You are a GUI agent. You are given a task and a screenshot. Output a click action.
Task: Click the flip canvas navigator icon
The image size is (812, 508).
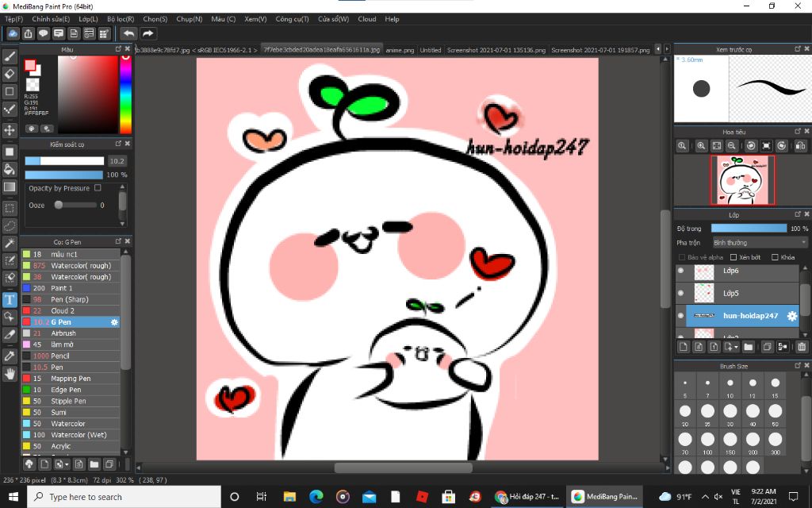[800, 146]
